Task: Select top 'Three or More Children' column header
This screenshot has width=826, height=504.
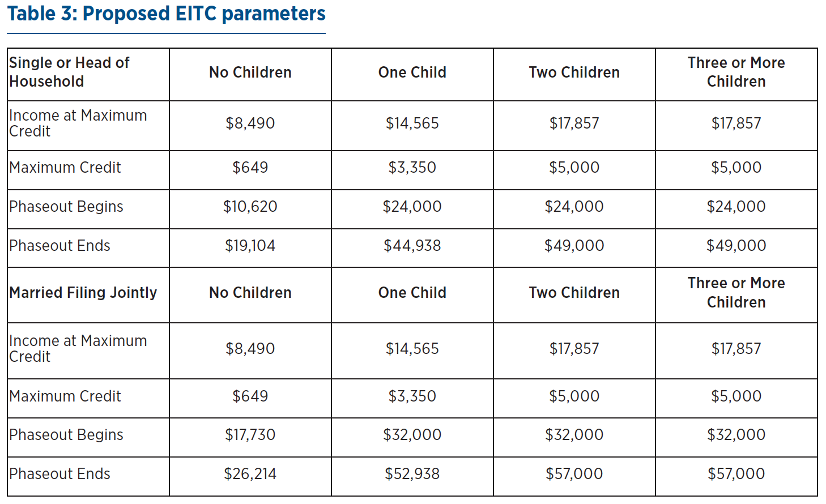Action: pyautogui.click(x=736, y=72)
